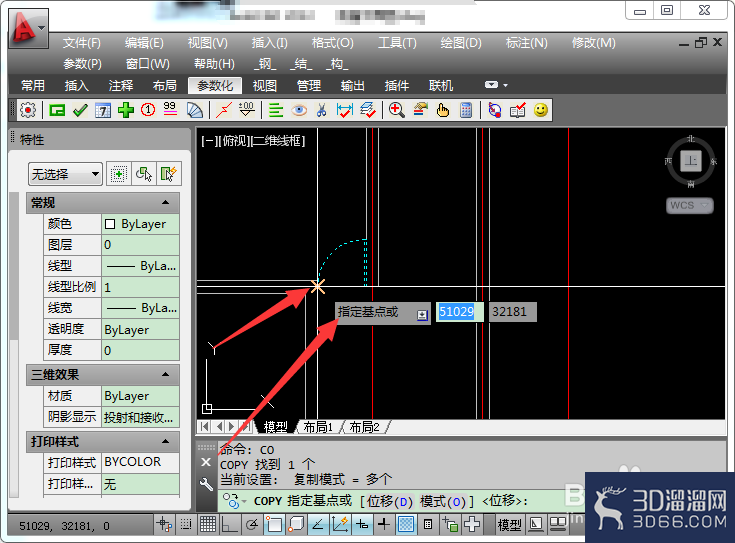Toggle grid display in status bar

click(x=208, y=524)
